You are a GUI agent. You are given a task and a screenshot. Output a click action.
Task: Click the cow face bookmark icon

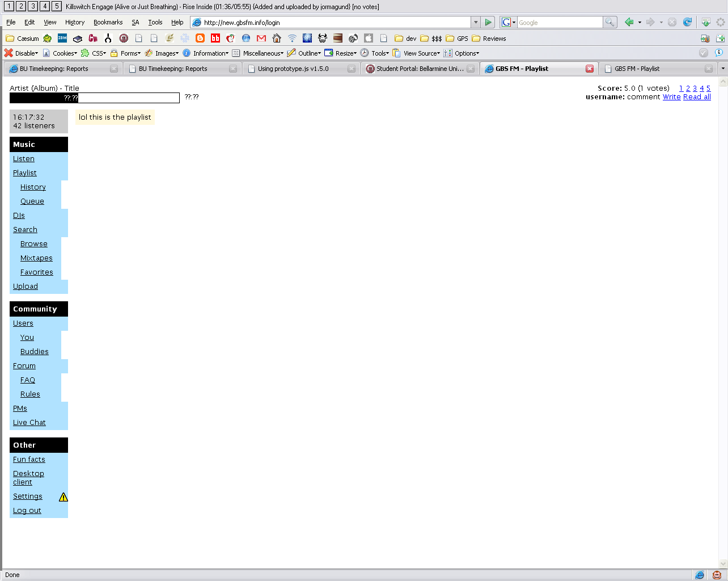(323, 38)
